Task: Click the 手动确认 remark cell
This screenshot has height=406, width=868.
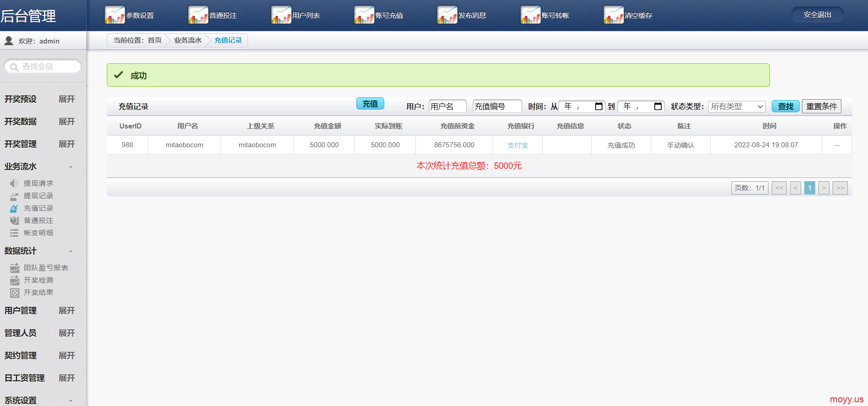Action: pos(681,145)
